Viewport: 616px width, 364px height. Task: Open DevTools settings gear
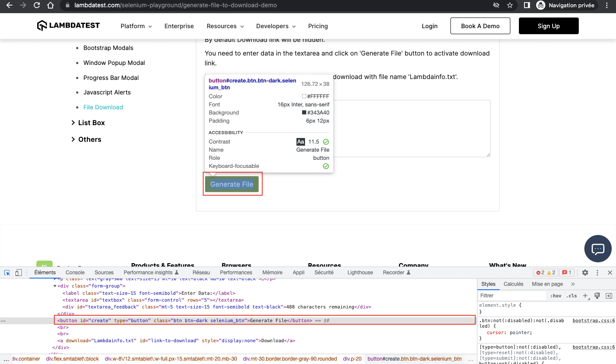pyautogui.click(x=585, y=273)
